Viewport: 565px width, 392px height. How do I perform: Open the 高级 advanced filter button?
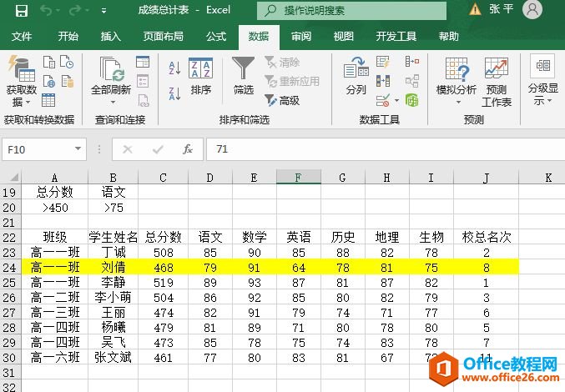pyautogui.click(x=282, y=100)
